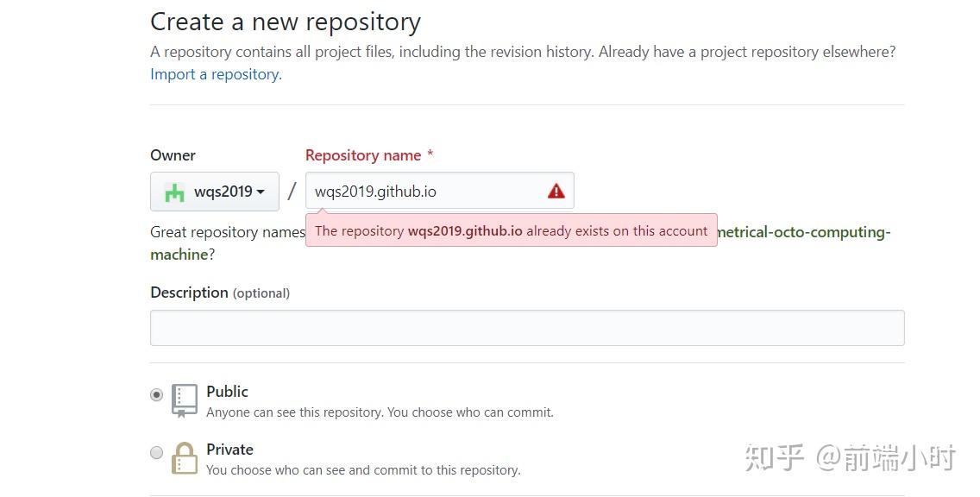Image resolution: width=980 pixels, height=497 pixels.
Task: Click the red Repository name label
Action: 363,155
